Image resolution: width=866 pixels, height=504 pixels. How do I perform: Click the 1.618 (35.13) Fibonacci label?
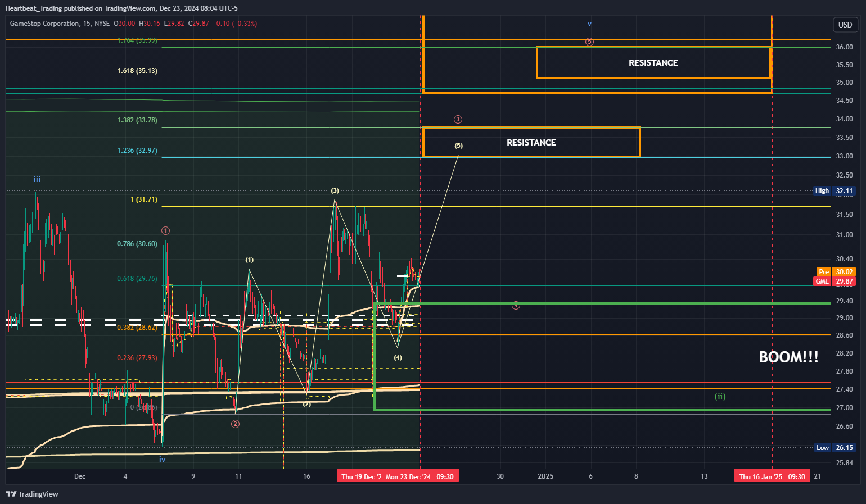[137, 71]
